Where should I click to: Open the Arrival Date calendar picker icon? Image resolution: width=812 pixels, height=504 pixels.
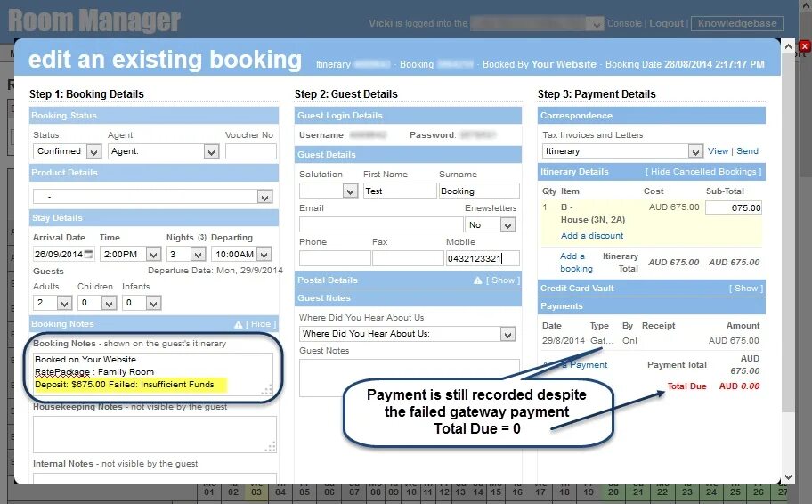[x=89, y=254]
